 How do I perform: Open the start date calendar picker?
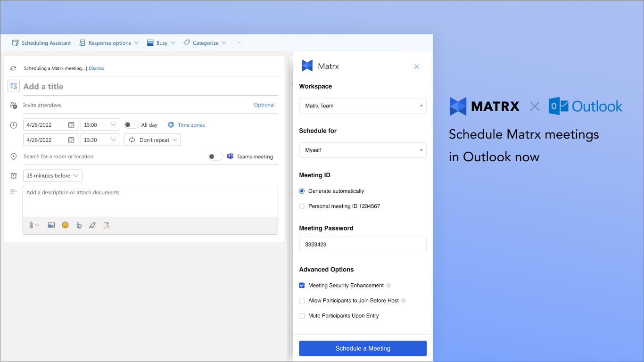point(71,125)
